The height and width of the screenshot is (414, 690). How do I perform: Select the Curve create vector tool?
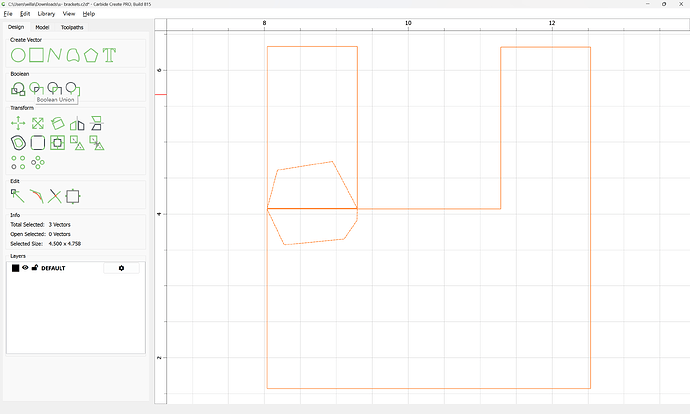[73, 55]
